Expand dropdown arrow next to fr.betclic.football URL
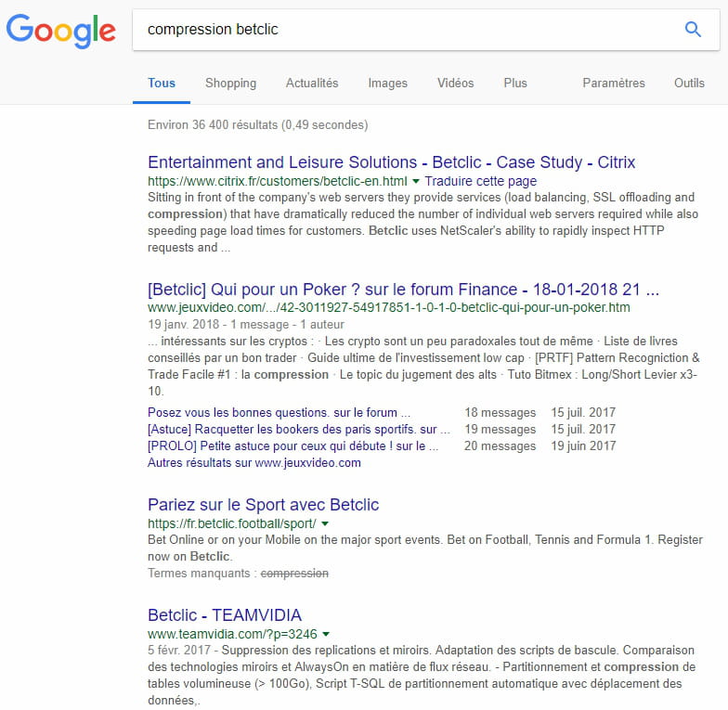The image size is (728, 710). tap(325, 523)
